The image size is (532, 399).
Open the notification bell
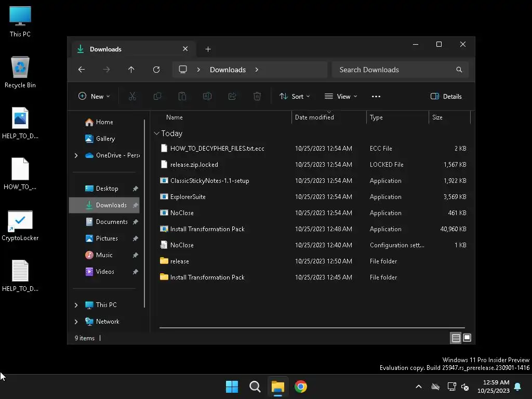(518, 387)
